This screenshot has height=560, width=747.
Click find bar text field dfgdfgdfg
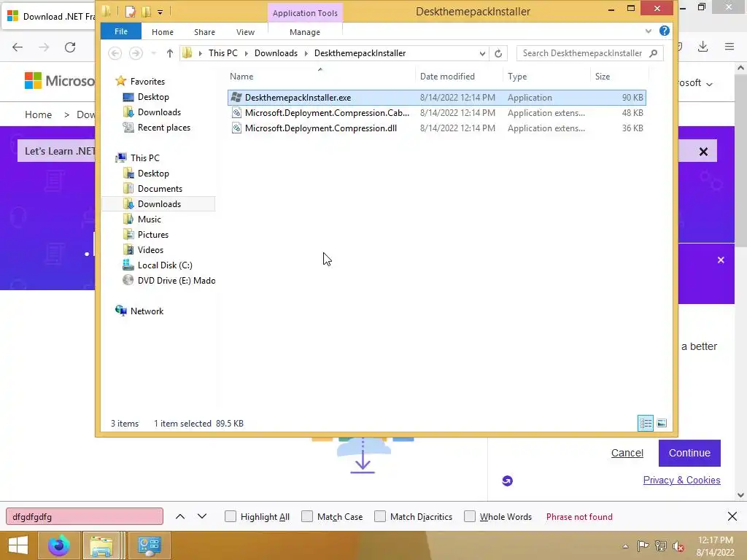(x=85, y=517)
